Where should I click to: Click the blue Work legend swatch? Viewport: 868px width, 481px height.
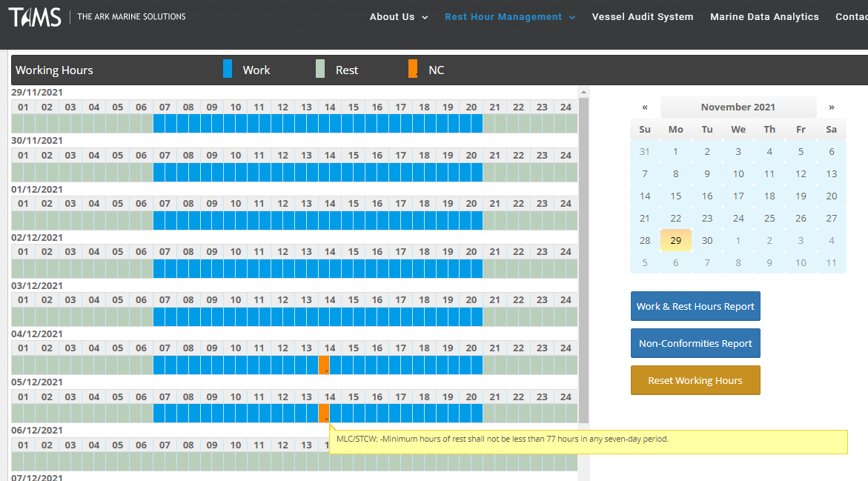point(228,69)
